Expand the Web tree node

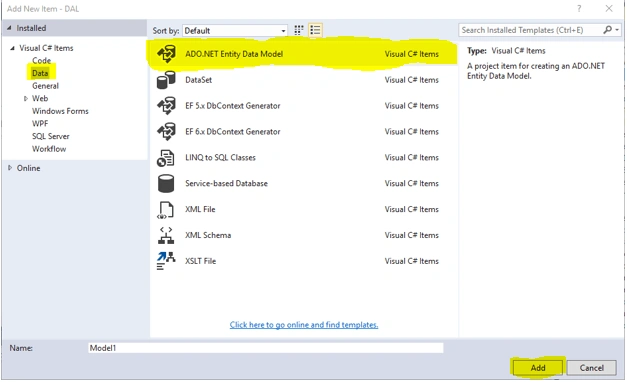coord(26,98)
